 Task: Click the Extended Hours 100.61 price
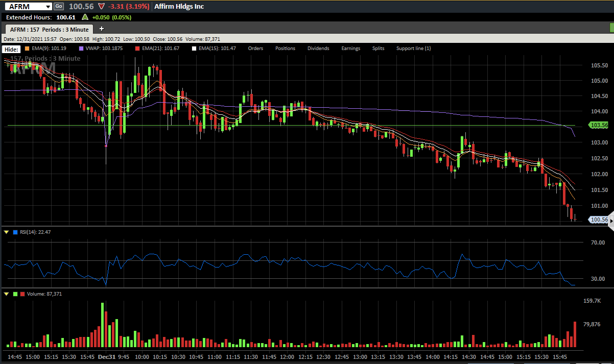pos(66,17)
